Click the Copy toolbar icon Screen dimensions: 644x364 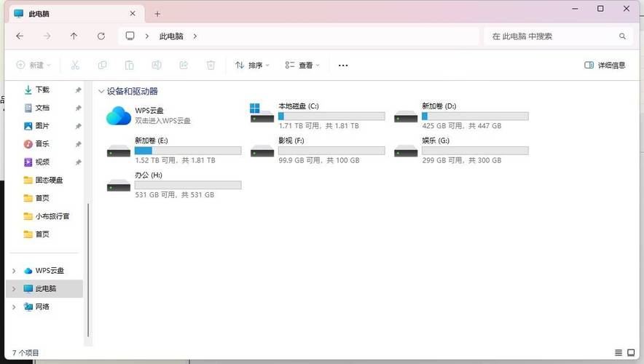coord(102,65)
